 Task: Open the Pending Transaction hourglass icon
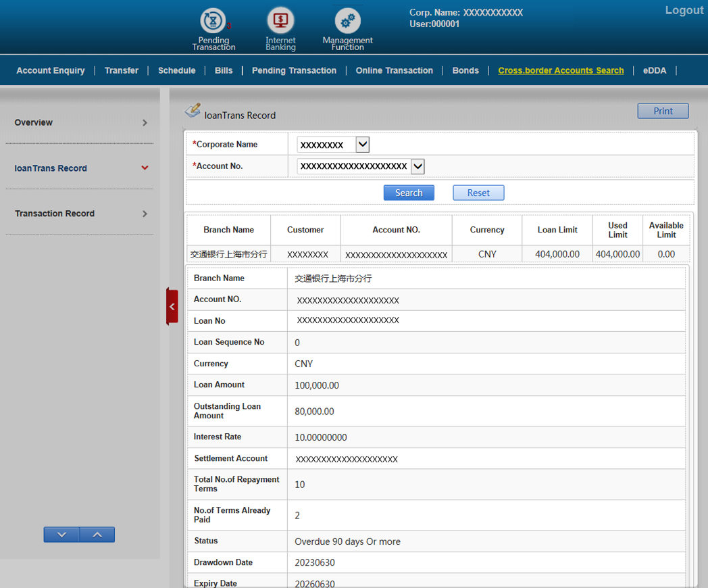click(213, 21)
